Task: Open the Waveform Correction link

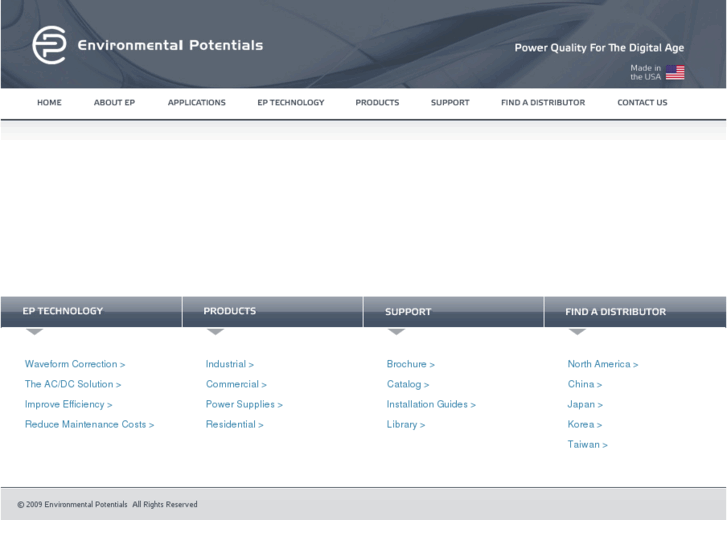Action: coord(75,364)
